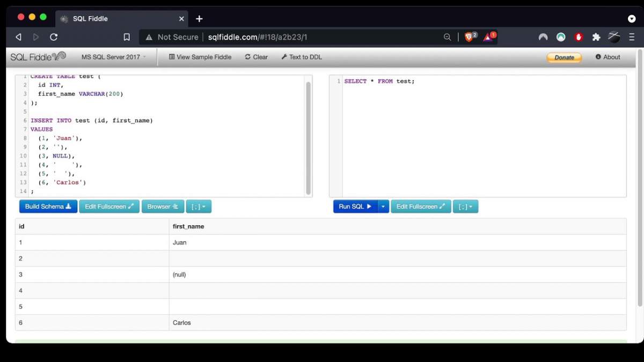
Task: Click id cell with value 4
Action: tap(92, 291)
